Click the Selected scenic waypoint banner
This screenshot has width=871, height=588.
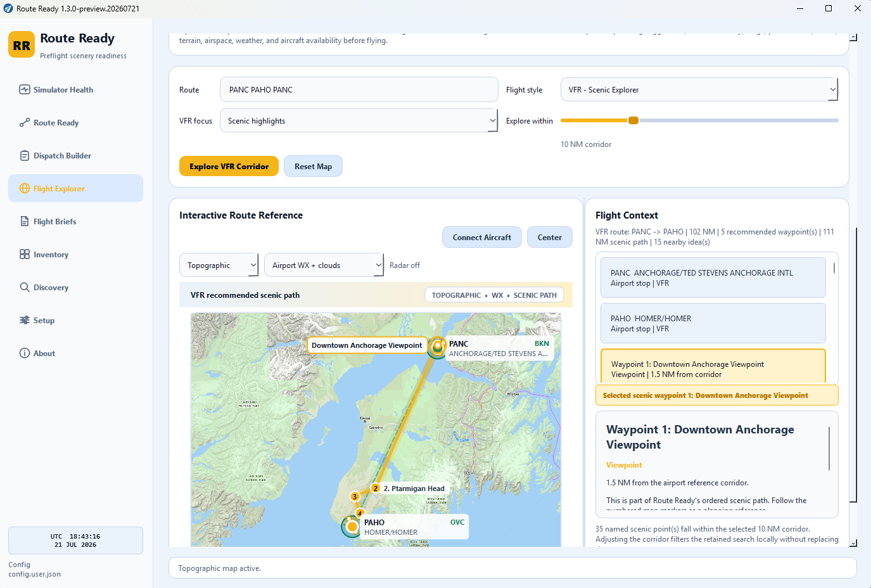click(716, 395)
